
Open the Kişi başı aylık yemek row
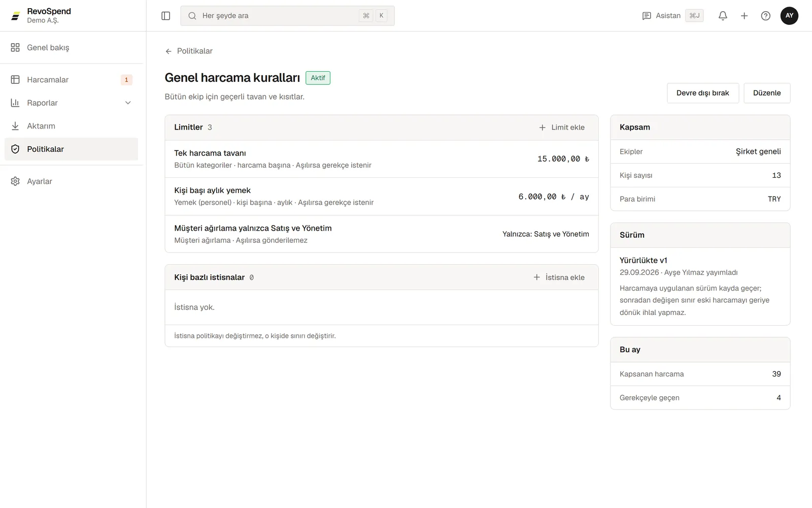coord(382,197)
